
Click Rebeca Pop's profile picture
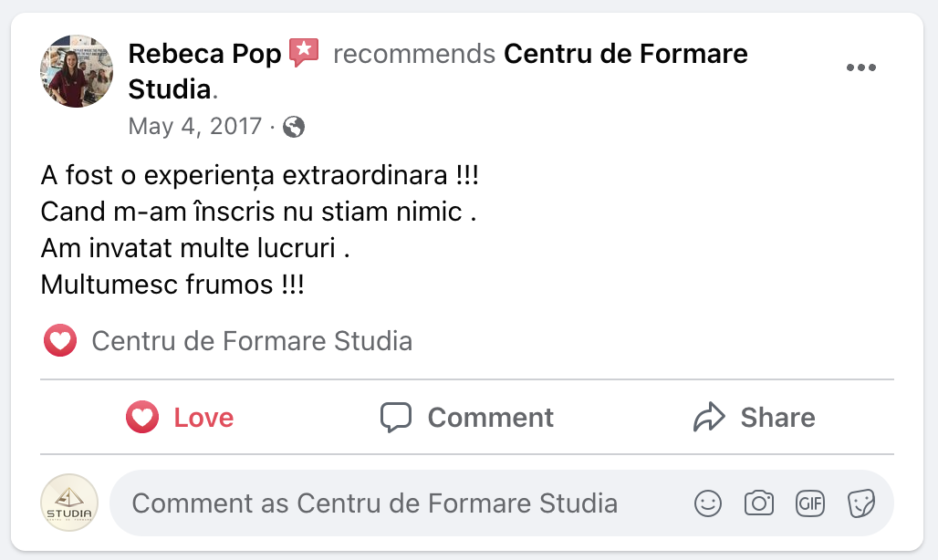click(77, 71)
